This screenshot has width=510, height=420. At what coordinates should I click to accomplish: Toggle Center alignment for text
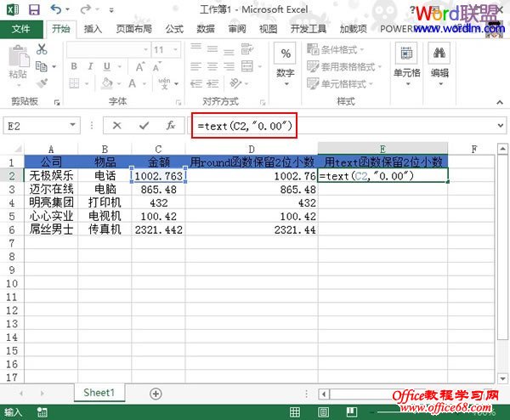(212, 66)
